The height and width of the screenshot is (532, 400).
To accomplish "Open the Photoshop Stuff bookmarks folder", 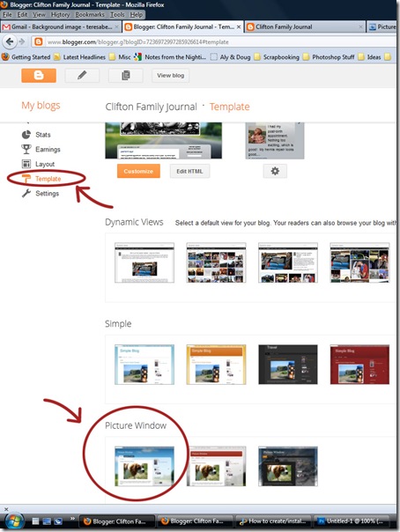I will 329,57.
